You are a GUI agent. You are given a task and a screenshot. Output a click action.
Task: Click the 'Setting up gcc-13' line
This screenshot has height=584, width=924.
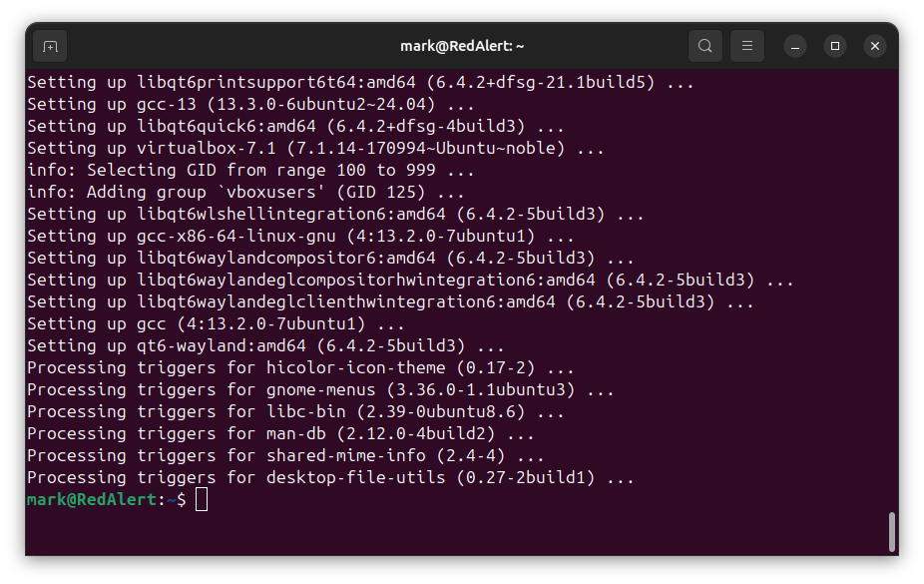click(x=250, y=104)
